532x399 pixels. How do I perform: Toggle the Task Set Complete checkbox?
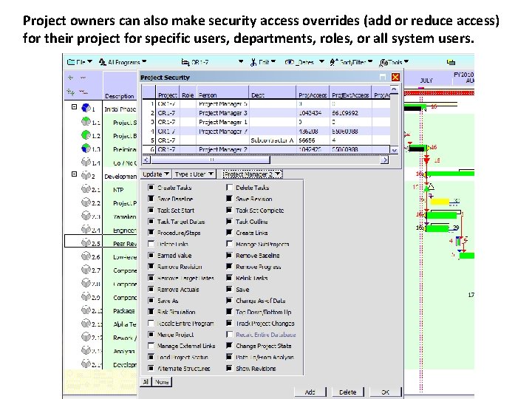(x=230, y=210)
